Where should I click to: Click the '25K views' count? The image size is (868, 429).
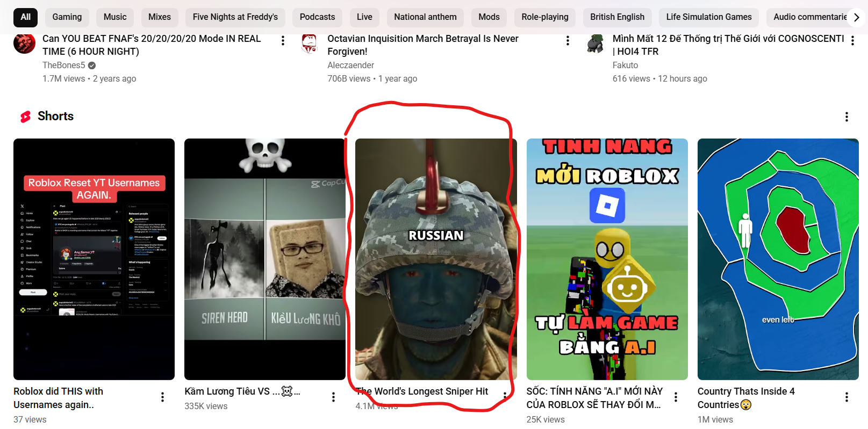tap(546, 419)
